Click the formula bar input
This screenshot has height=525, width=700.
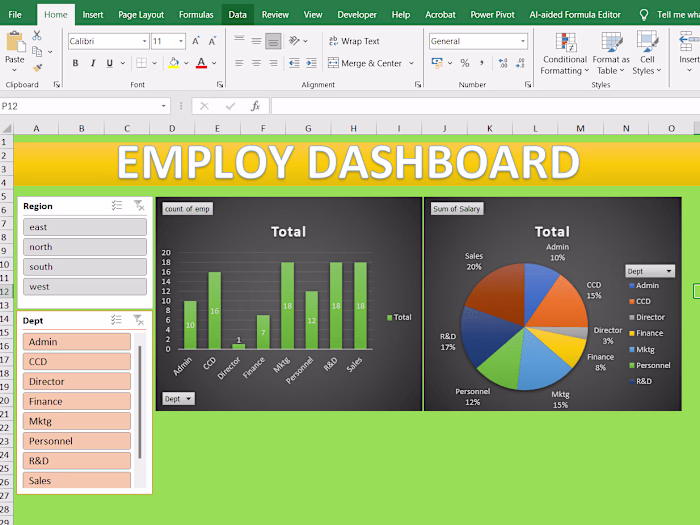(x=486, y=106)
